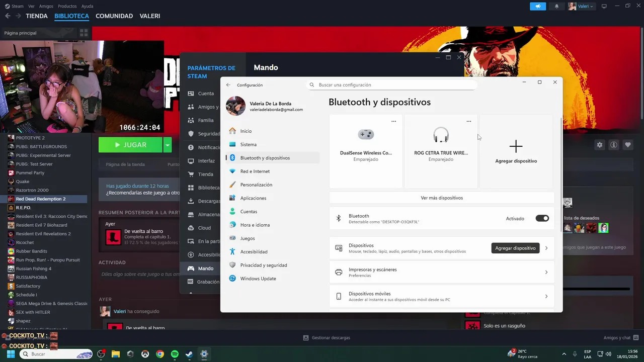Open the Ayuda menu in Steam
The image size is (644, 362).
tap(87, 6)
